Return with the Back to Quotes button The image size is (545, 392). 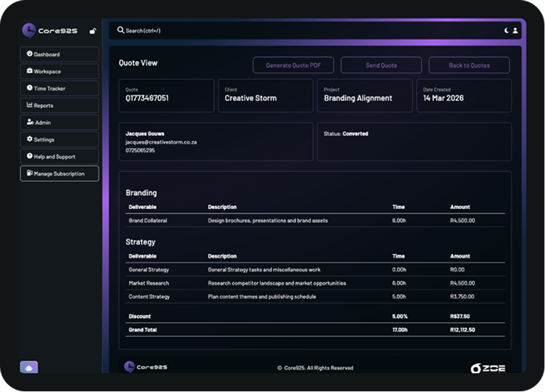469,65
